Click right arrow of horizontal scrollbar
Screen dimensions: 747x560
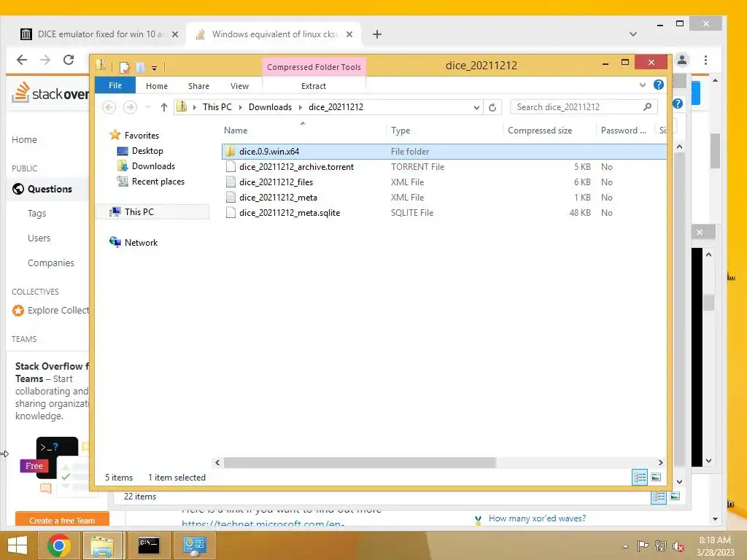click(x=660, y=462)
